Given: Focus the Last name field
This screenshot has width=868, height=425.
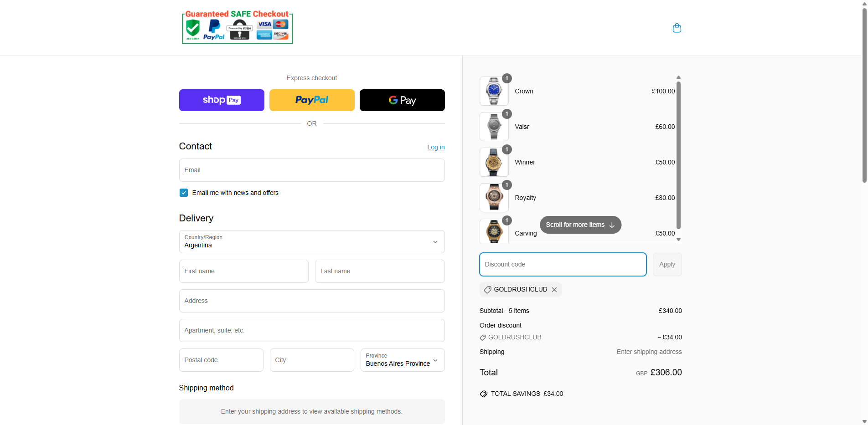Looking at the screenshot, I should point(380,271).
